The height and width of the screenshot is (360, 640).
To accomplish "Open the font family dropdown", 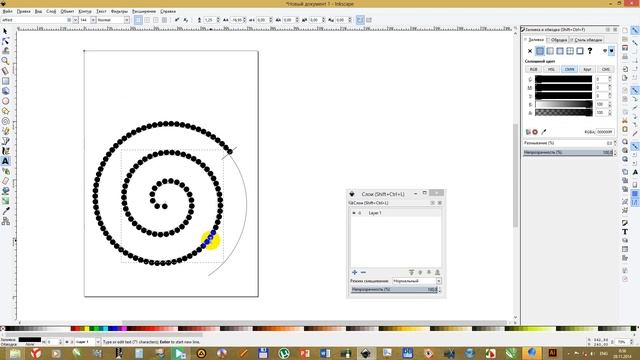I will 75,20.
